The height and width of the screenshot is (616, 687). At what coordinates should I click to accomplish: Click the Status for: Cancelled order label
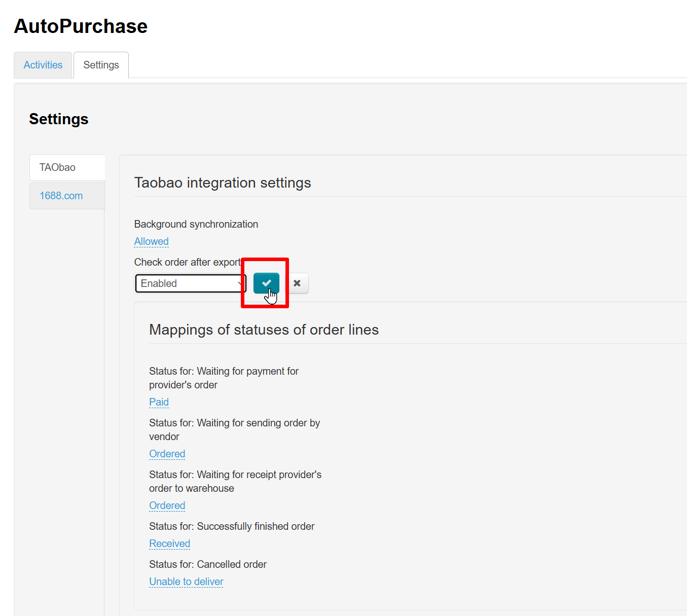click(x=207, y=564)
